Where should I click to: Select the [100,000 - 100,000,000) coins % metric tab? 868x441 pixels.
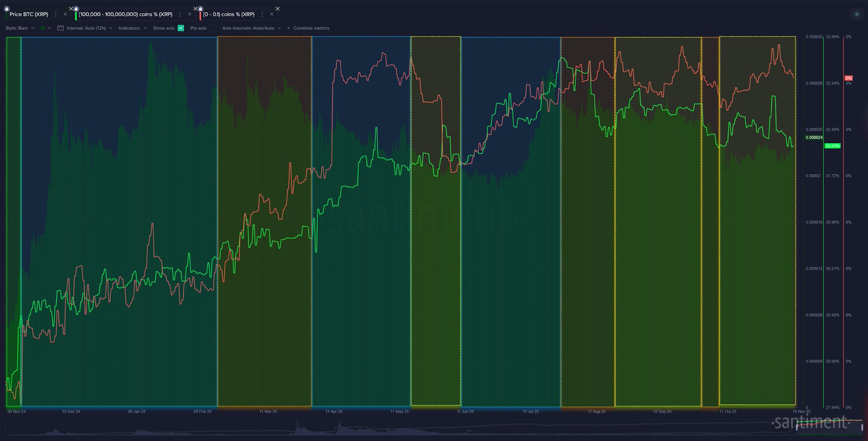point(126,14)
